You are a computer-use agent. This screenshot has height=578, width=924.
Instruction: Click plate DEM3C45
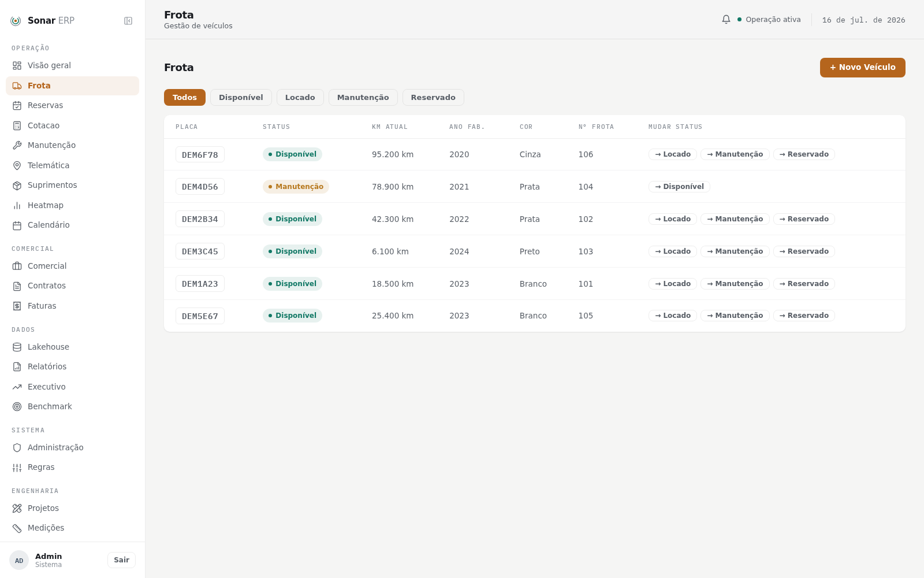coord(200,251)
